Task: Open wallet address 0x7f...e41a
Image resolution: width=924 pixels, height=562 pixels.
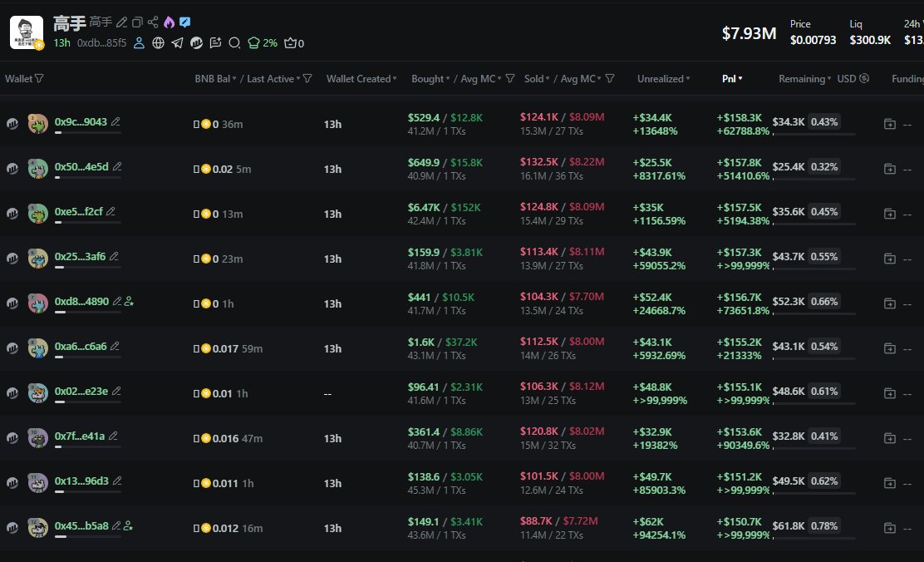Action: (80, 436)
